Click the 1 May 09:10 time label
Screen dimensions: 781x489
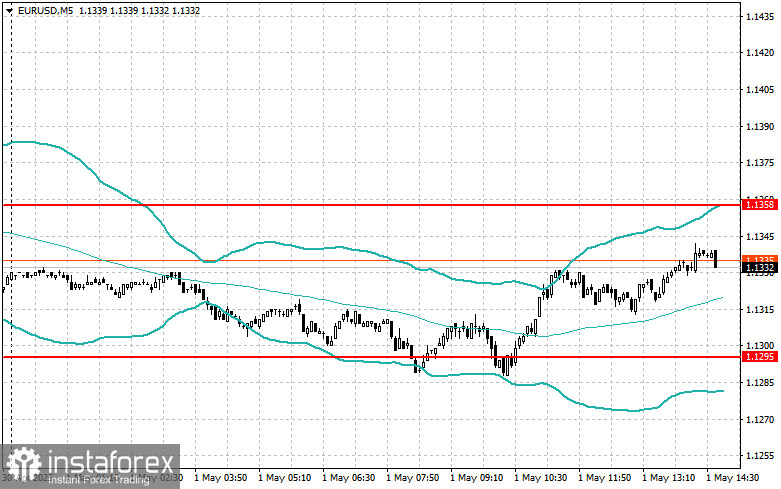click(477, 478)
